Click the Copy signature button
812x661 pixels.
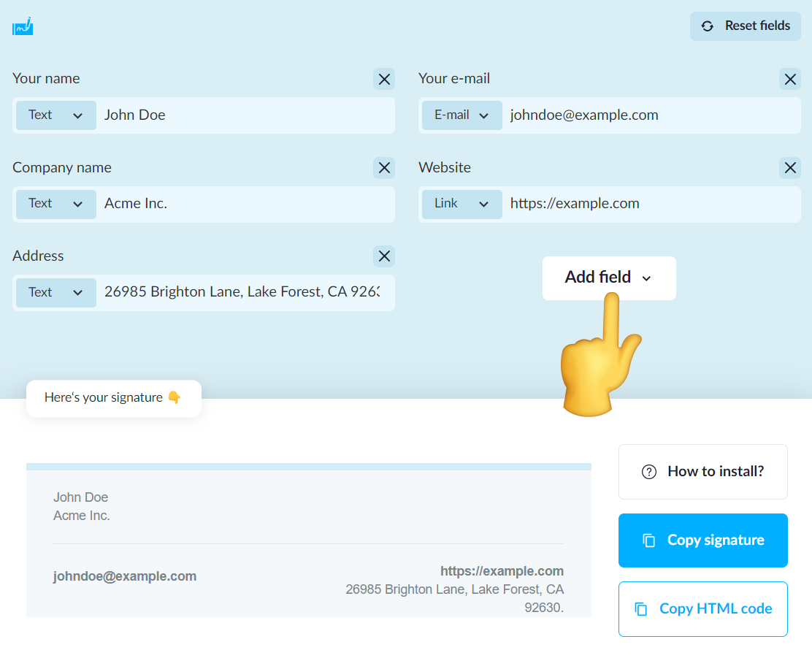(x=702, y=540)
